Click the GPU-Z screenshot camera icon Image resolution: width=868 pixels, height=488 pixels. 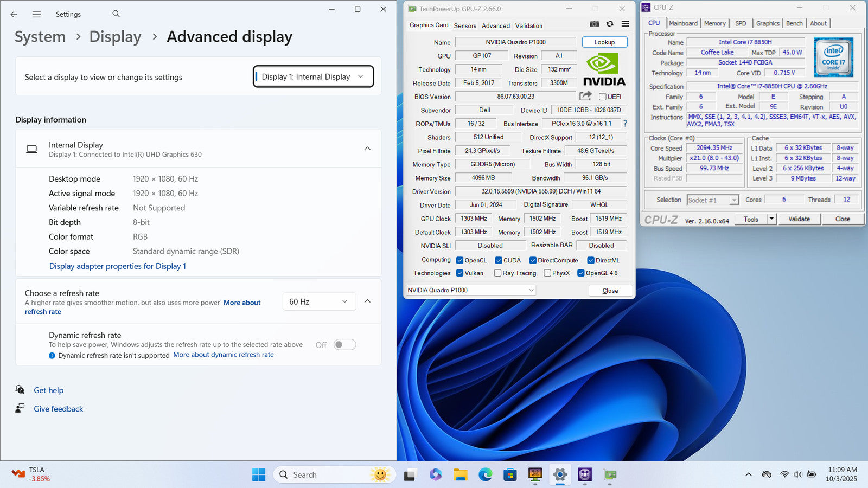pyautogui.click(x=595, y=24)
